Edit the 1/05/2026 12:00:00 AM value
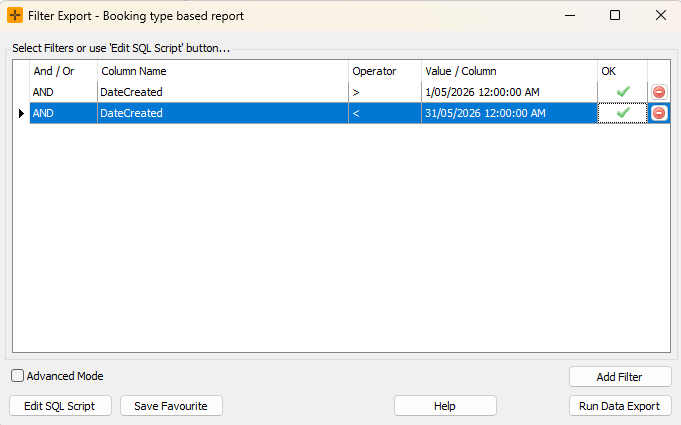 pyautogui.click(x=509, y=92)
